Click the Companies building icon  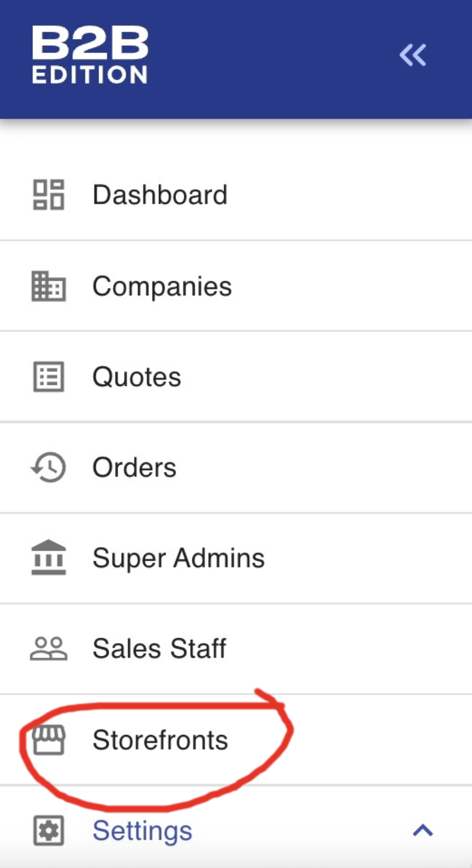point(48,286)
